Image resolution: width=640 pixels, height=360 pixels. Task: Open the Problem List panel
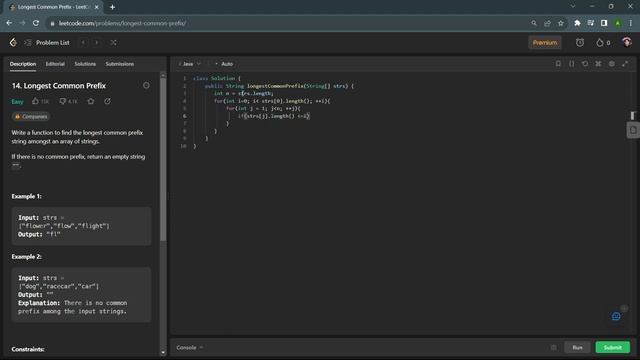[47, 42]
